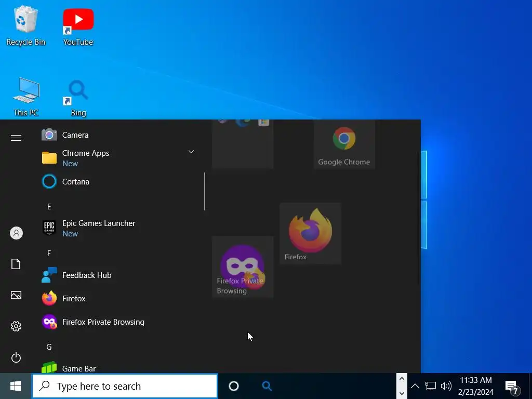Jump to letter F section header
Screen dimensions: 532x399
49,254
